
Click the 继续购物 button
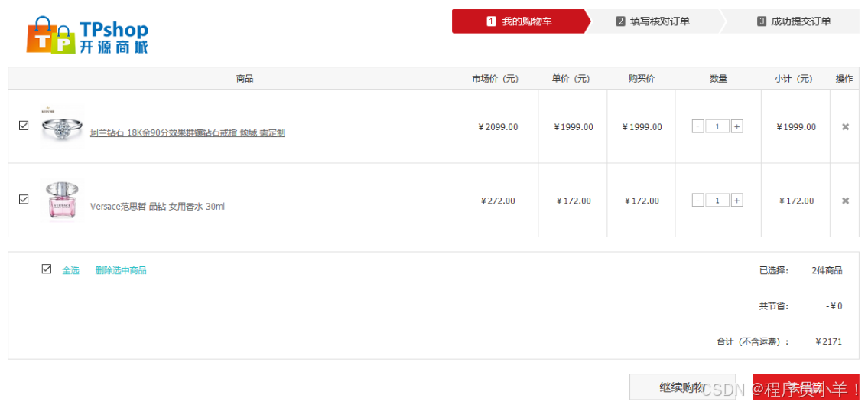683,387
